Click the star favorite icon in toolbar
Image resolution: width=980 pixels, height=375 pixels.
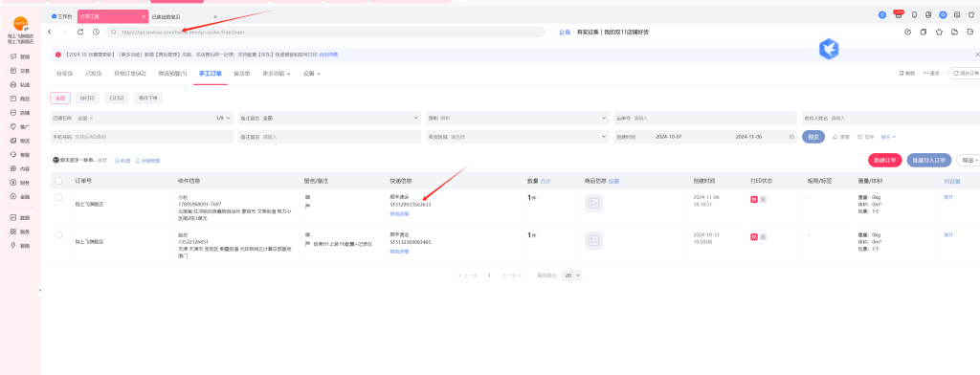point(939,32)
